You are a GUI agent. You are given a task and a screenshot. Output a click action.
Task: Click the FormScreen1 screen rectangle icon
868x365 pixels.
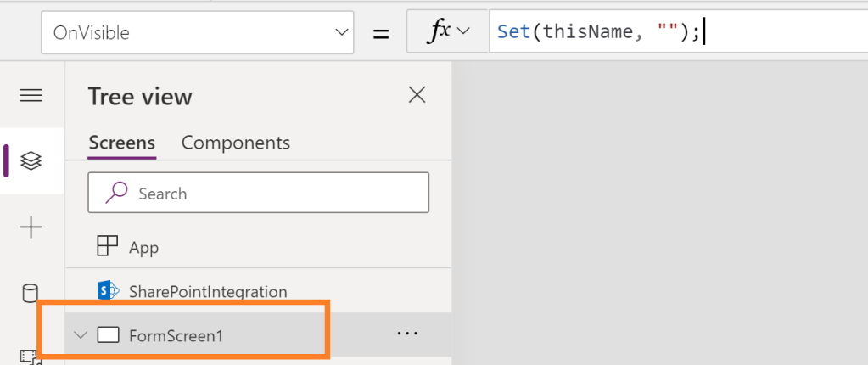coord(108,334)
